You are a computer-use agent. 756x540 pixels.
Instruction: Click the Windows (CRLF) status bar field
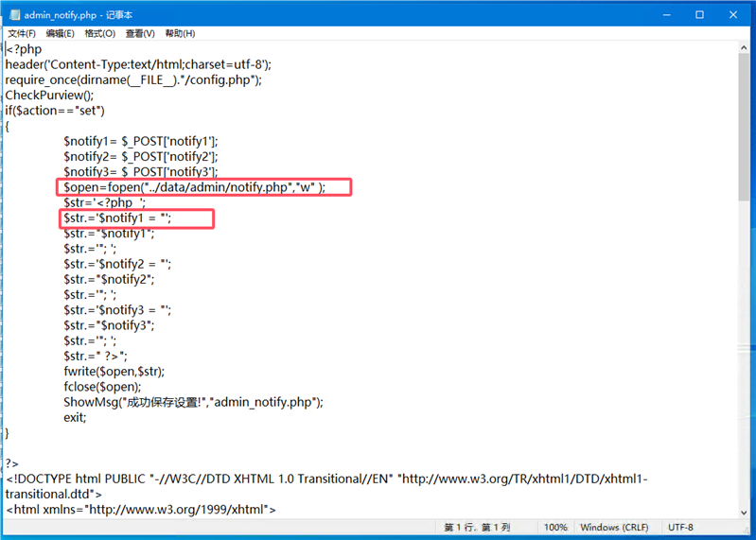[612, 528]
